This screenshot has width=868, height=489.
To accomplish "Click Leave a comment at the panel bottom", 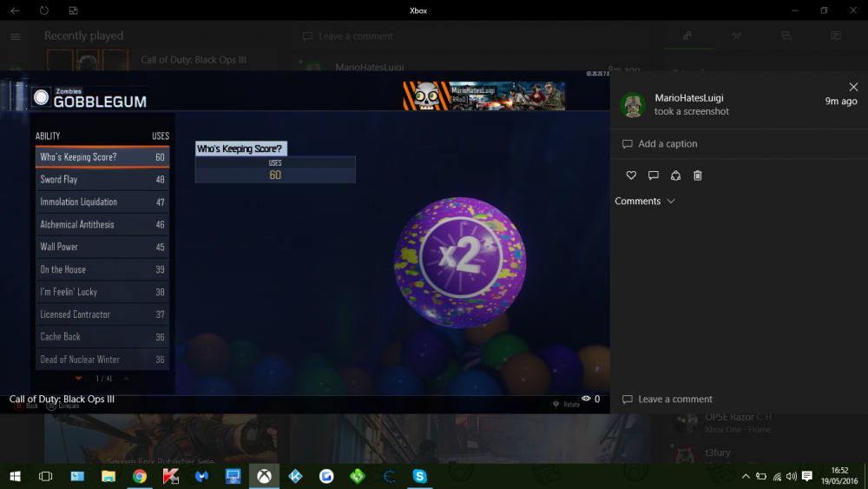I will (674, 400).
